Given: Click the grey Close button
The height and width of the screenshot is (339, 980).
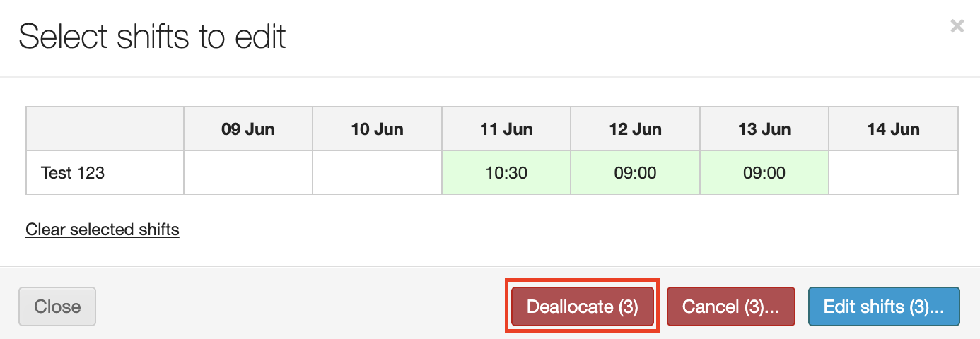Looking at the screenshot, I should coord(57,307).
